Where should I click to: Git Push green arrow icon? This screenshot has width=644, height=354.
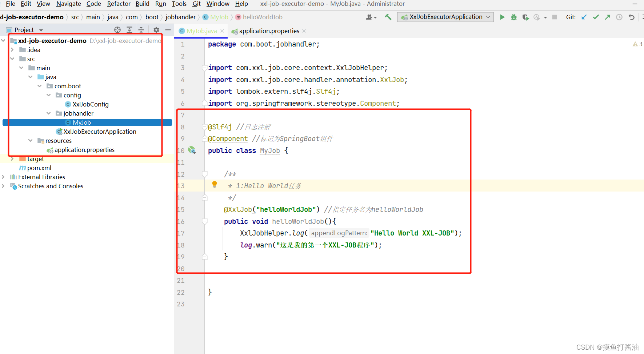608,17
